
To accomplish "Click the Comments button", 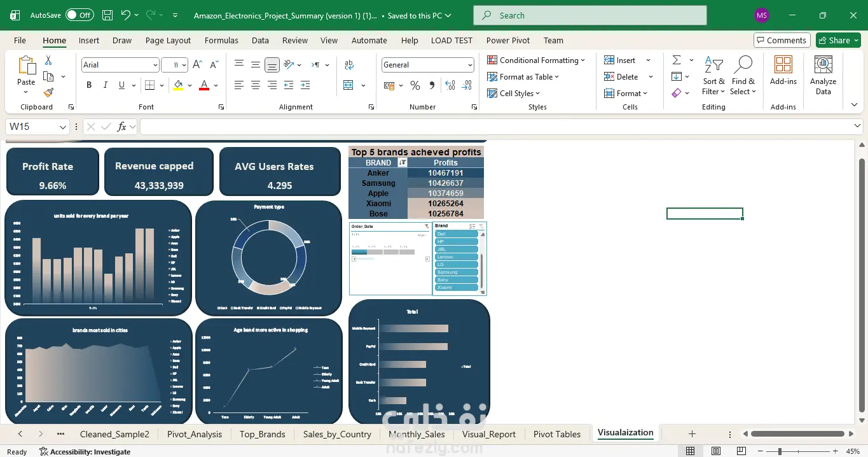I will (782, 40).
